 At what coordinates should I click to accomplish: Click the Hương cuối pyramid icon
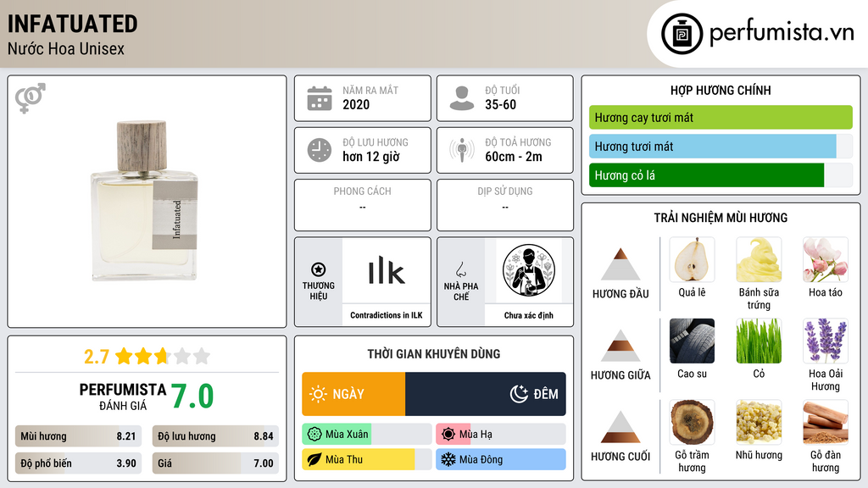pos(620,427)
